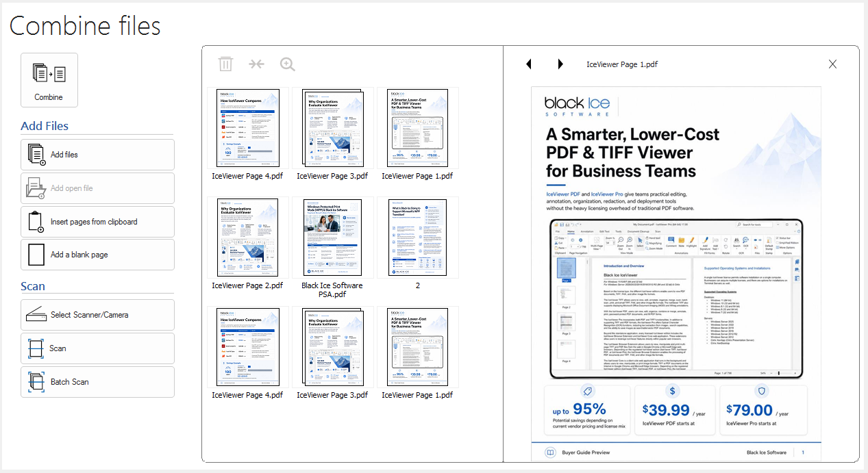Select the IceViewer Page 2.pdf thumbnail
The width and height of the screenshot is (868, 473).
(x=248, y=238)
